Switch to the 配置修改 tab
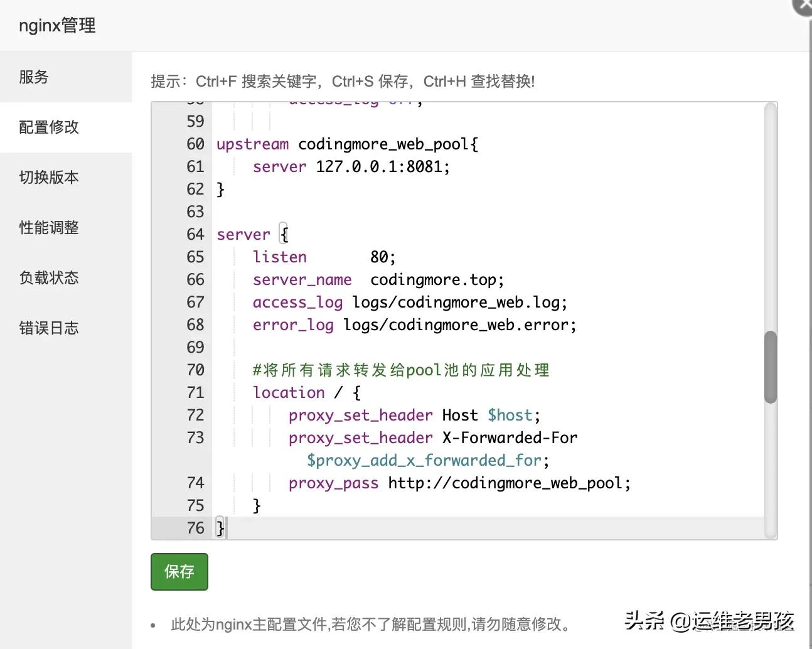The height and width of the screenshot is (649, 812). (x=48, y=127)
